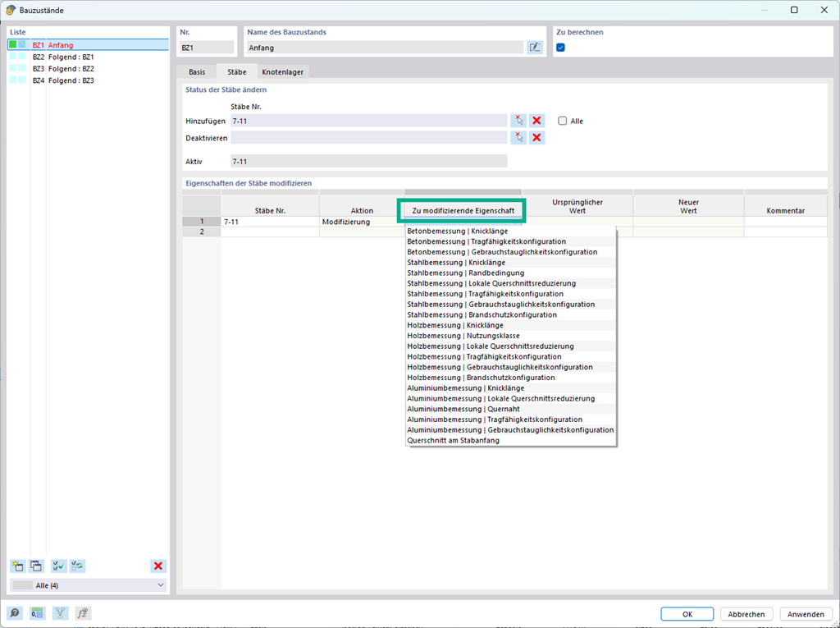
Task: Choose Holzbemessung | Gebrauchstauglichkeitskonfiguration
Action: coord(510,367)
